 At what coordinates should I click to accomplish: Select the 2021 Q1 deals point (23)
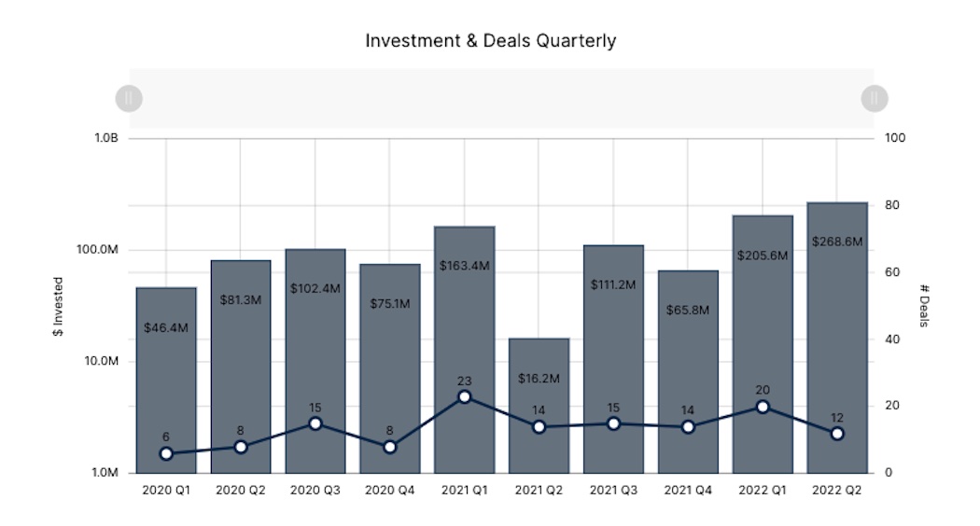[x=465, y=396]
